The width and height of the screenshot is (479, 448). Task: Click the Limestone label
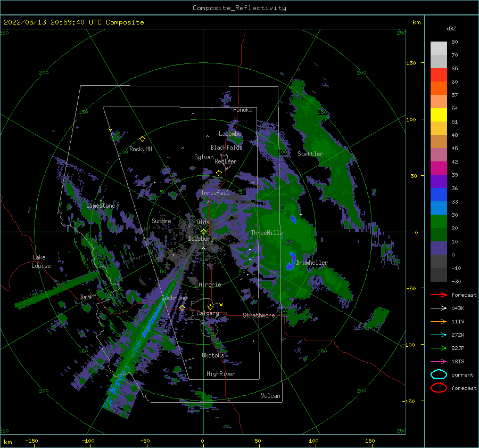tap(101, 206)
